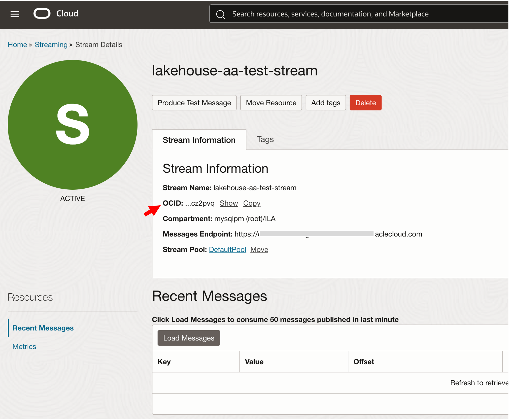Screen dimensions: 509x420
Task: Click the Load Messages button
Action: [189, 338]
